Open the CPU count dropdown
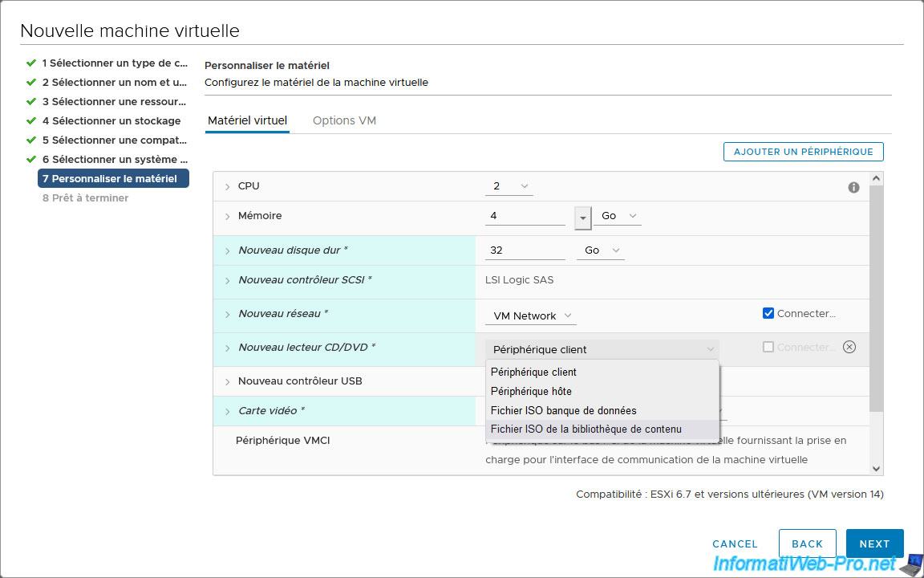This screenshot has height=578, width=924. [x=509, y=186]
